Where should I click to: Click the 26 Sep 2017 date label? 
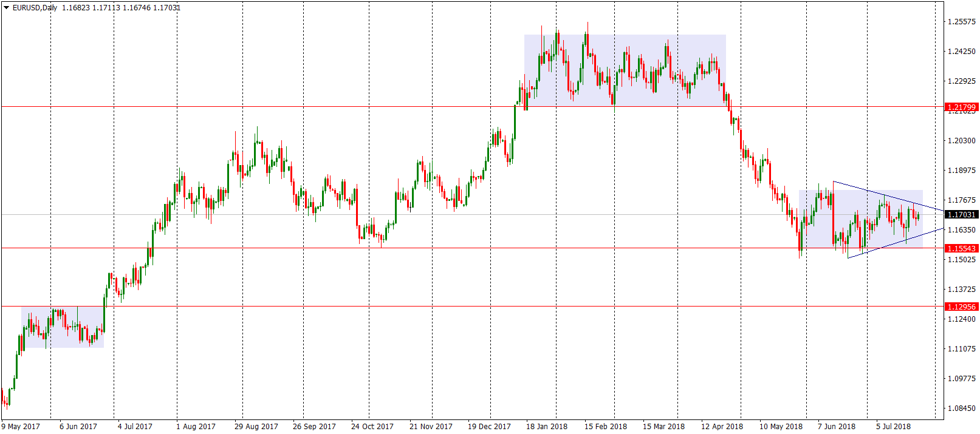[x=314, y=427]
